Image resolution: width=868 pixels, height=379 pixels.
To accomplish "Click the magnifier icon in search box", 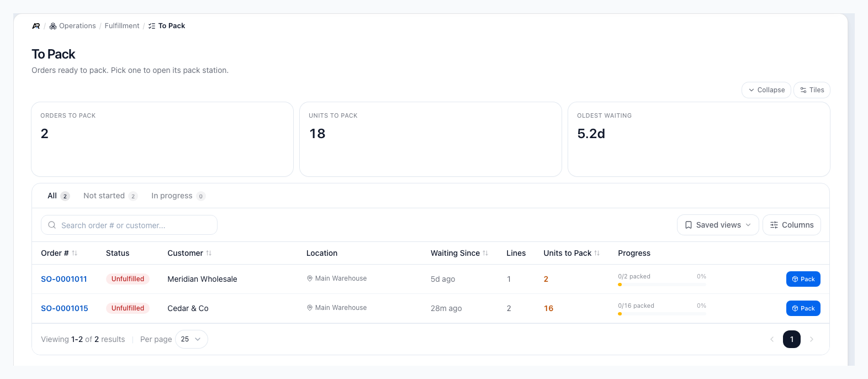I will tap(52, 225).
